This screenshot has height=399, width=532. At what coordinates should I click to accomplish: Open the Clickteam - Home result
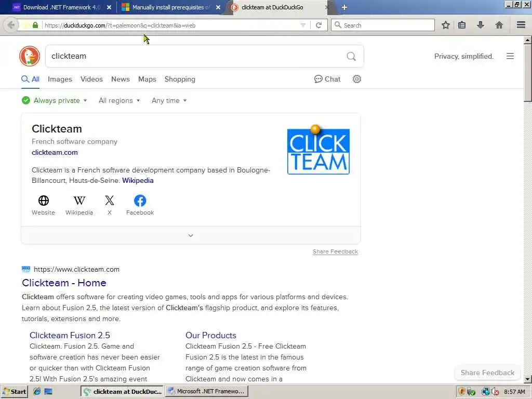64,283
